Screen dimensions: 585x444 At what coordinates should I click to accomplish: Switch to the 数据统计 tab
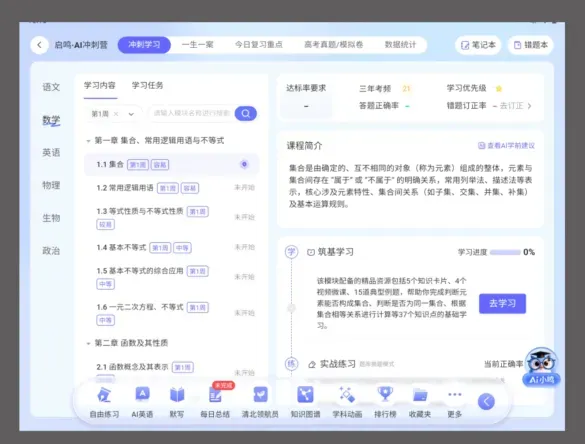point(400,45)
